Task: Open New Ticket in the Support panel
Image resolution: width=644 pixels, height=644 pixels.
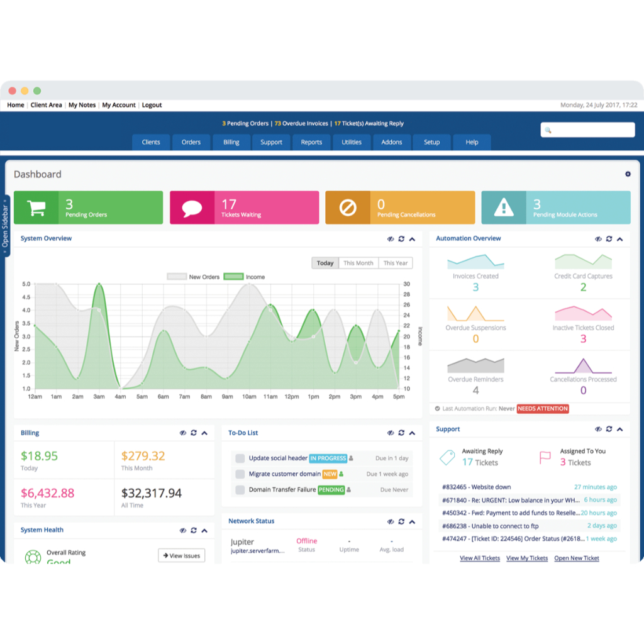Action: click(x=576, y=558)
